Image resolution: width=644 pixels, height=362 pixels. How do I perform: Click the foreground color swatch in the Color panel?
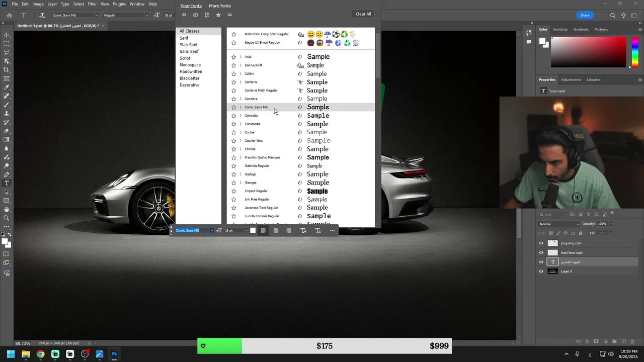pyautogui.click(x=542, y=42)
